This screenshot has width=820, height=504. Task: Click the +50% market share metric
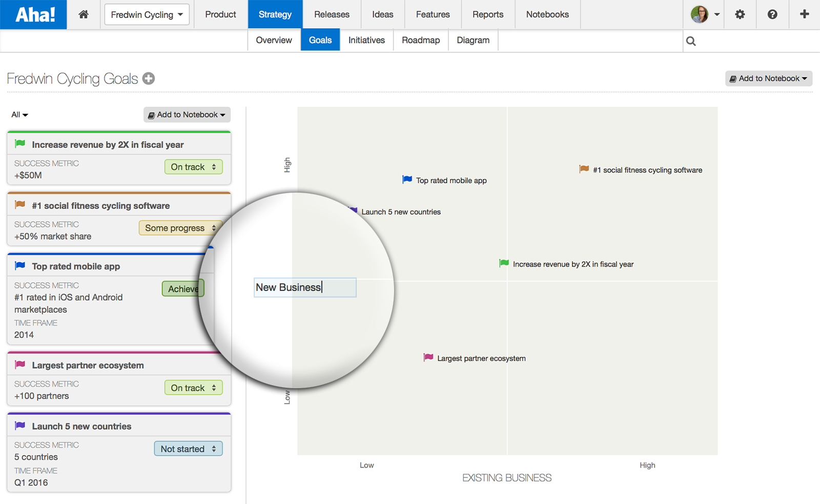53,236
